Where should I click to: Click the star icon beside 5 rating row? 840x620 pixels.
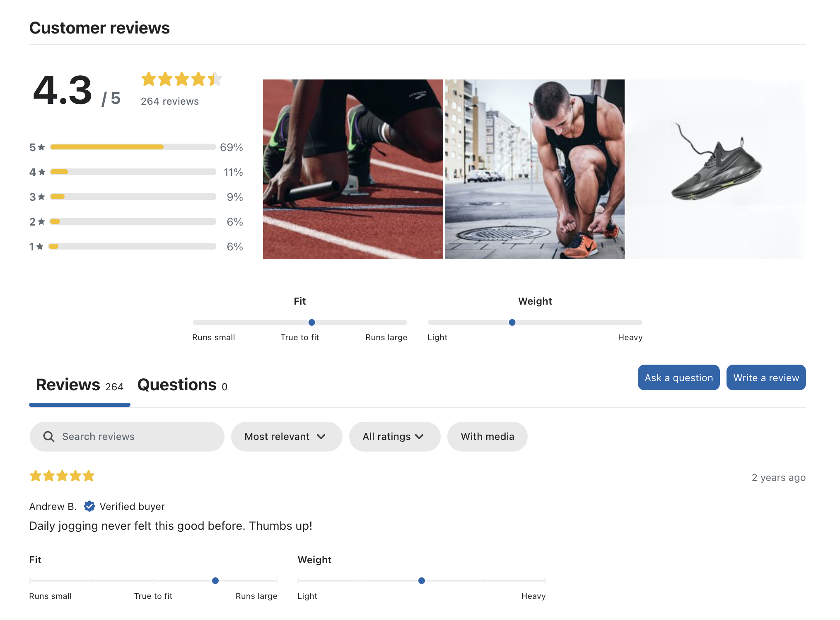[41, 147]
